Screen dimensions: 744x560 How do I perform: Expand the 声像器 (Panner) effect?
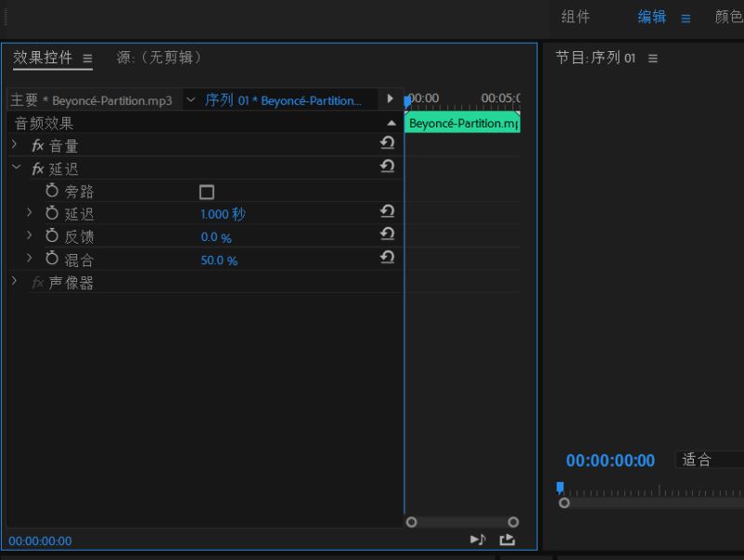15,281
